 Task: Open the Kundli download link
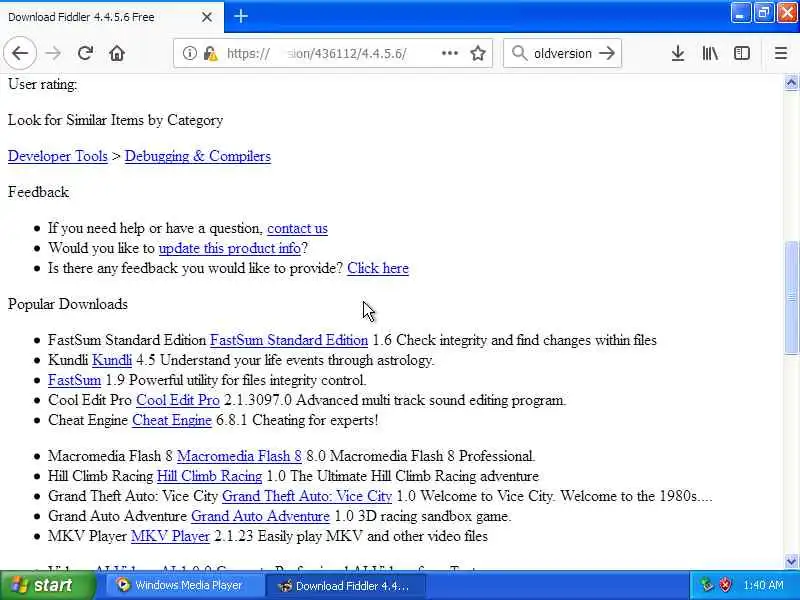[112, 360]
